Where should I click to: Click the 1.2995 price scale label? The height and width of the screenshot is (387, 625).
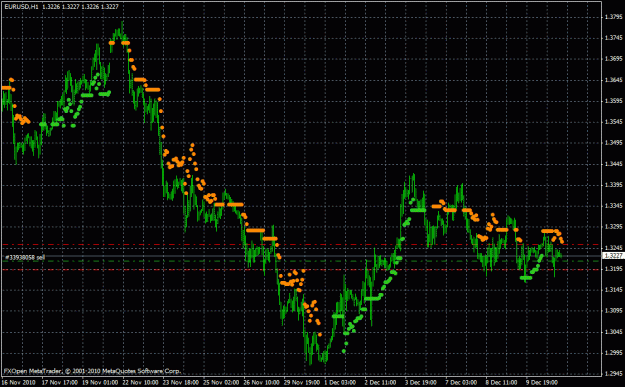pos(613,353)
